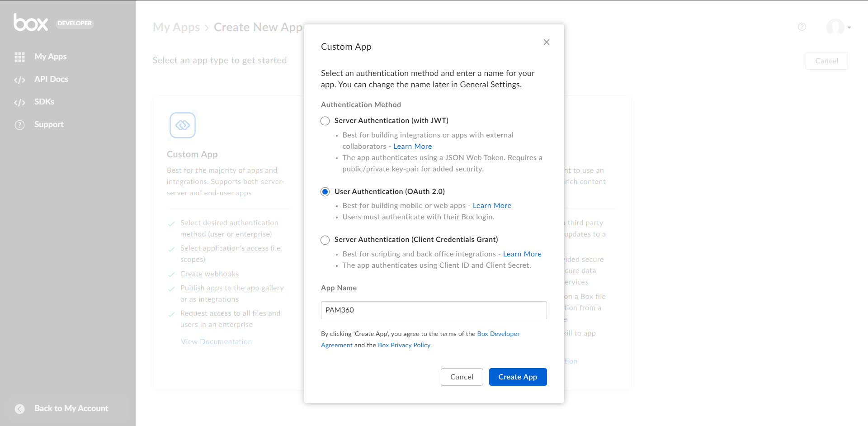Click Cancel in the dialog
Image resolution: width=868 pixels, height=426 pixels.
pos(462,377)
